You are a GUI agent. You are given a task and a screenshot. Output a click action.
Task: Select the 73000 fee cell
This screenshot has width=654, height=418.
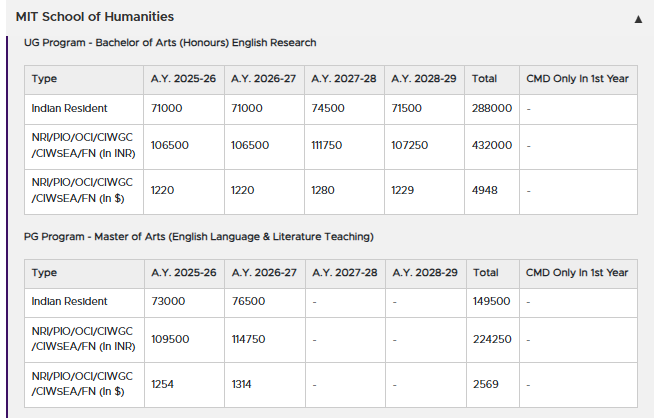point(168,301)
